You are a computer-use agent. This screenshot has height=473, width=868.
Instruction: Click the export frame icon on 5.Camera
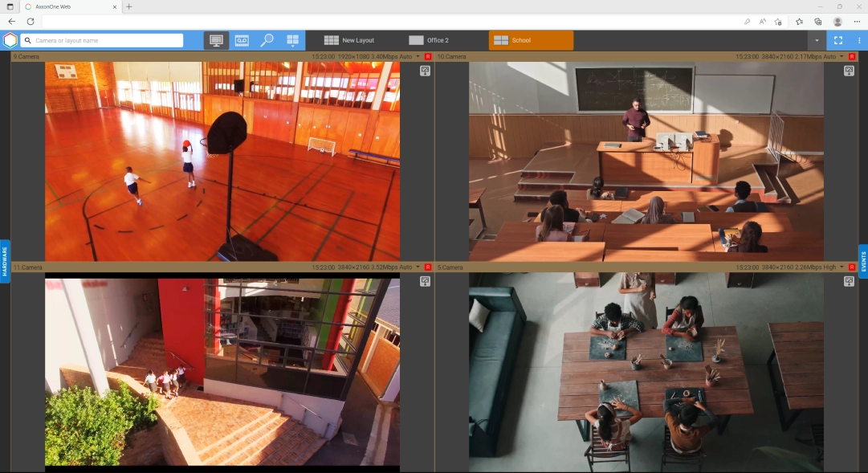[x=849, y=281]
